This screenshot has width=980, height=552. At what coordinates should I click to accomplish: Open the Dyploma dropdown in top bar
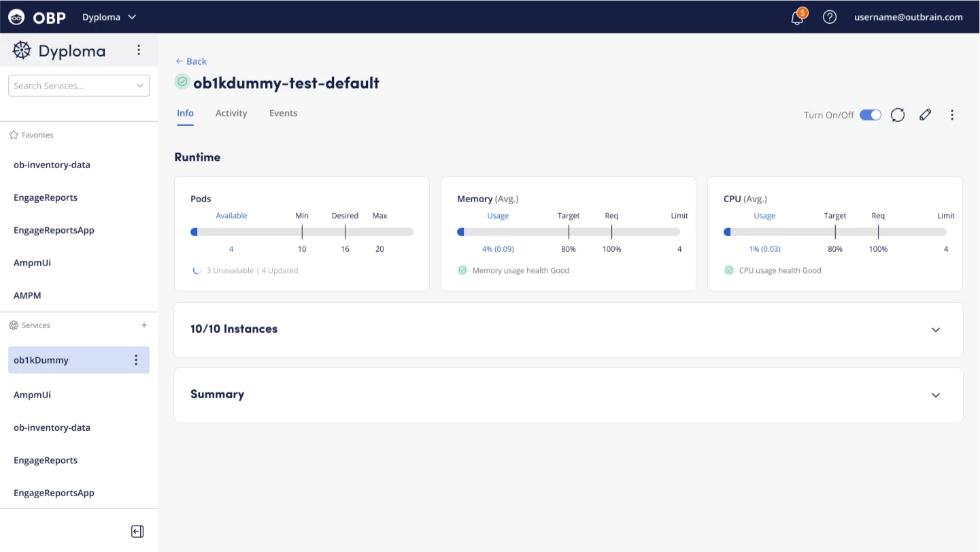coord(109,17)
